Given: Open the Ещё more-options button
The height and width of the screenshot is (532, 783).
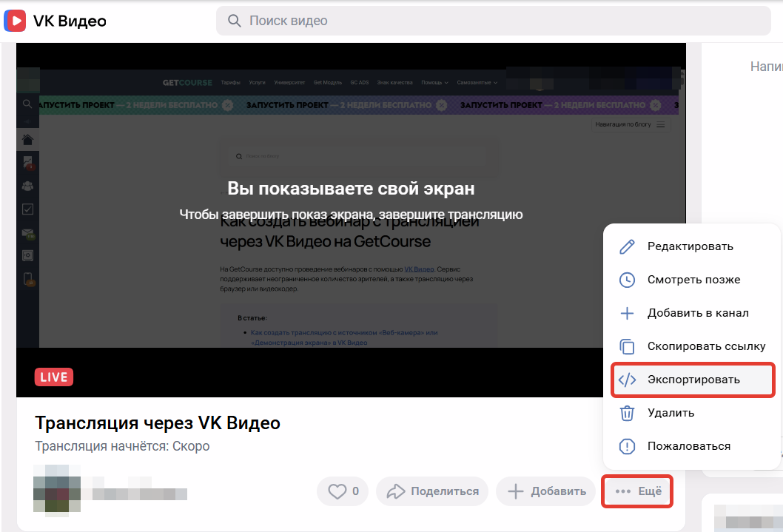Looking at the screenshot, I should point(638,491).
